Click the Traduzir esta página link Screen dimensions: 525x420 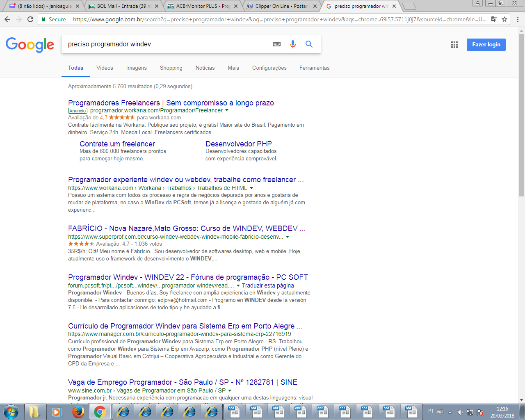coord(268,285)
